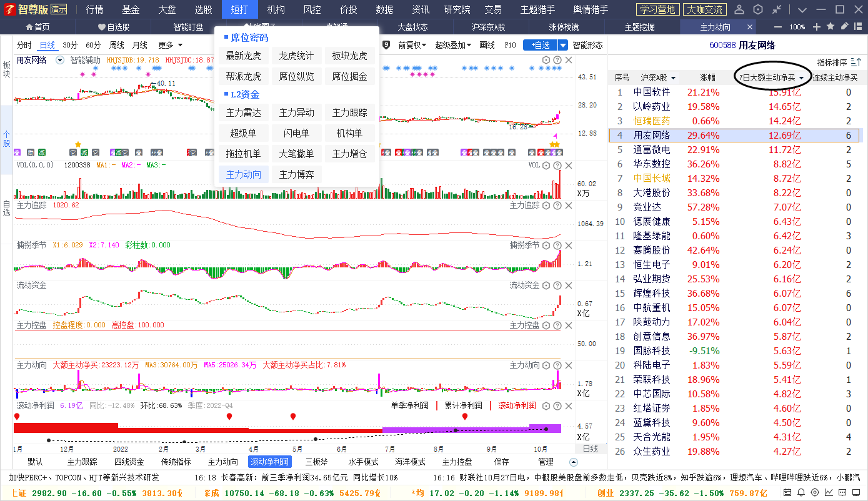Open the 前复权 dropdown

tap(412, 45)
